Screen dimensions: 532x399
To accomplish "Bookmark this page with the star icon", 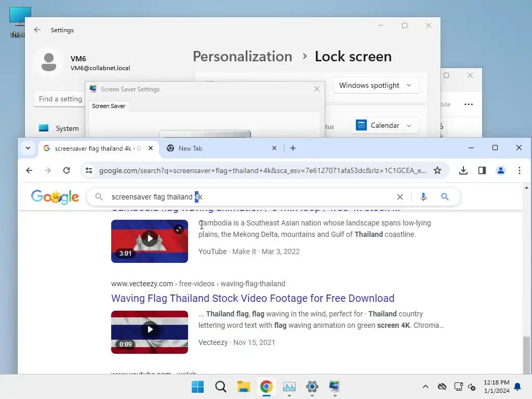I will [x=437, y=170].
